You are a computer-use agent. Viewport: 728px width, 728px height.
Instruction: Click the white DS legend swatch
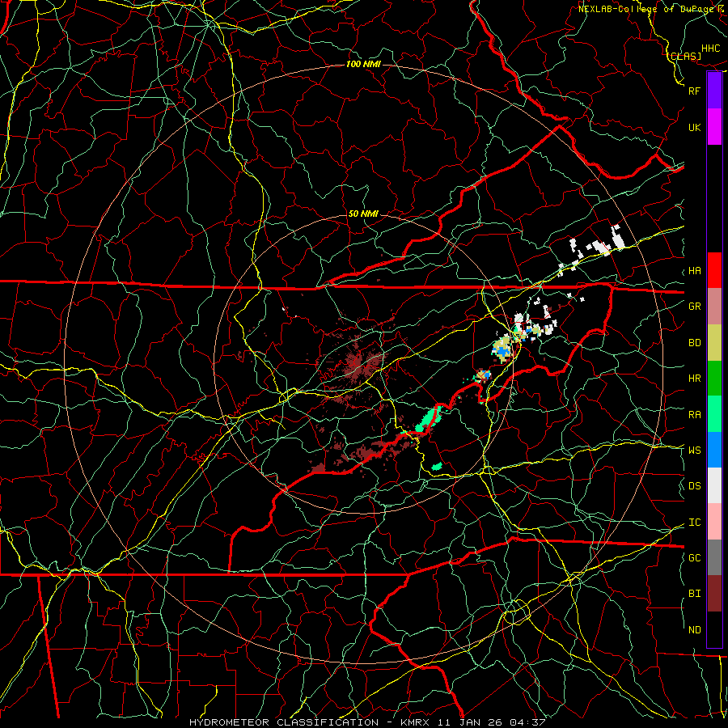click(x=714, y=485)
